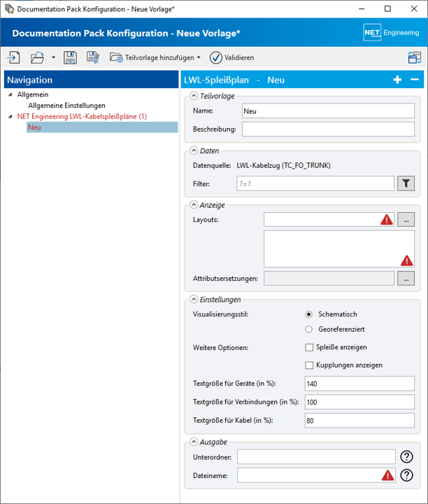Collapse the Einstellungen section

pyautogui.click(x=194, y=300)
